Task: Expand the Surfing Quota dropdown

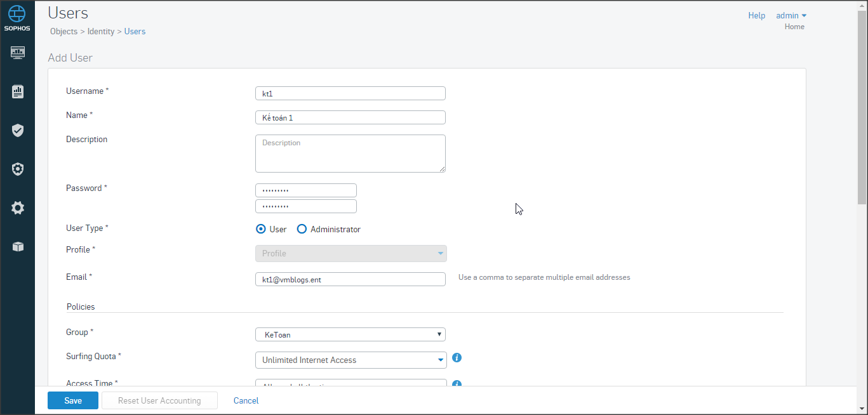Action: tap(351, 360)
